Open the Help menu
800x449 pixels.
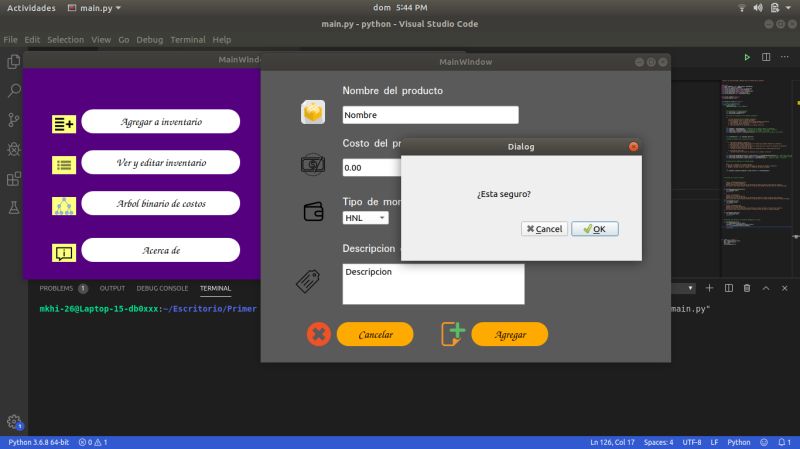(221, 40)
